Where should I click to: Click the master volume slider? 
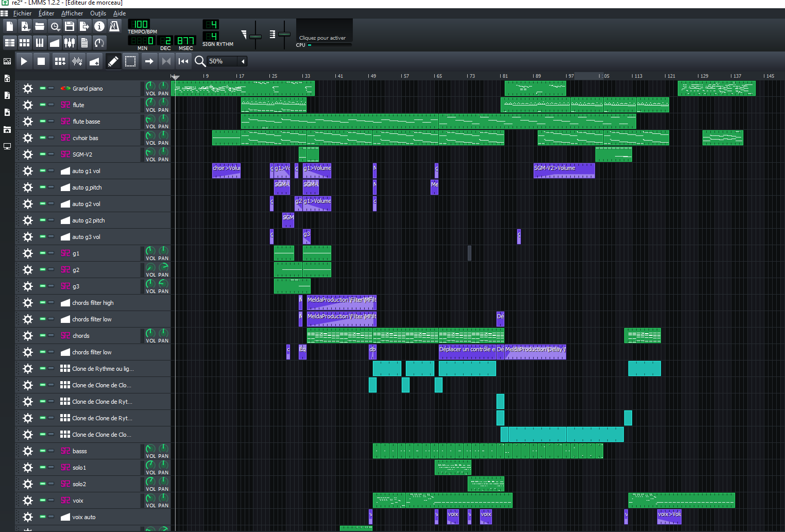tap(255, 36)
